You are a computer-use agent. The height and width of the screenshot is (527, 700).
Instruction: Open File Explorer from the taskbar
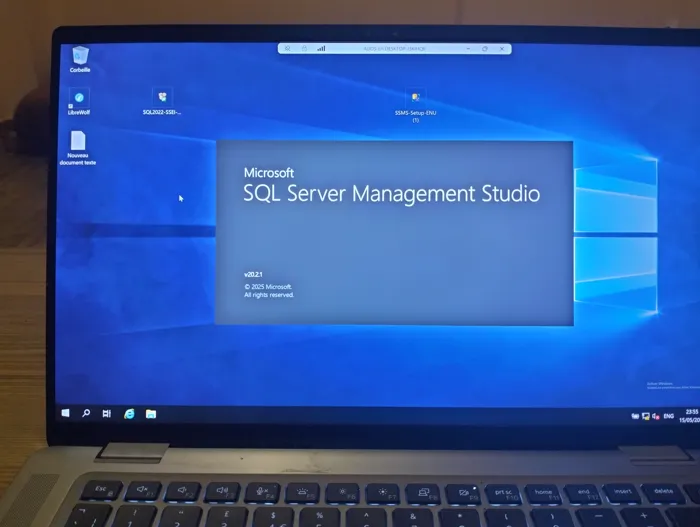click(151, 414)
